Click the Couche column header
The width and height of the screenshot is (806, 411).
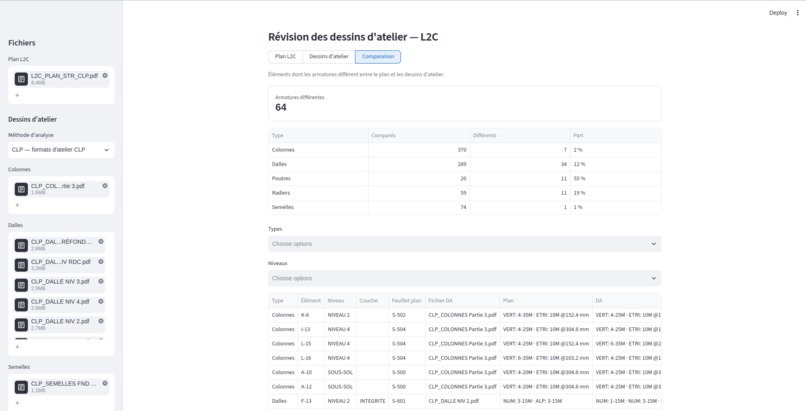click(372, 301)
